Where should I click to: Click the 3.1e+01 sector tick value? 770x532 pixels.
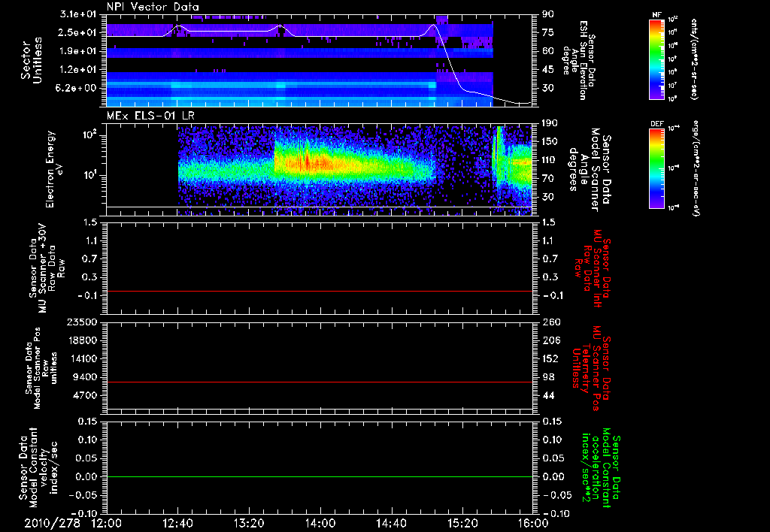pos(80,14)
